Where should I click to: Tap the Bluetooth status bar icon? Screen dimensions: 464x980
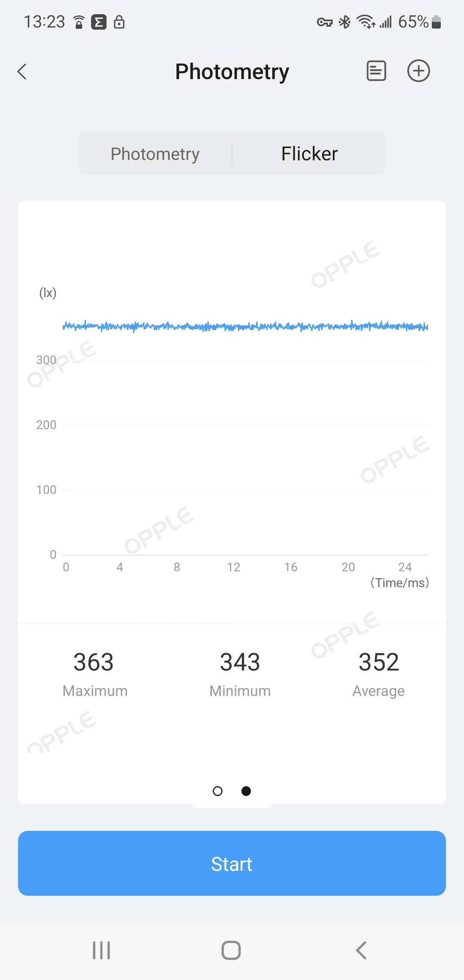click(x=345, y=22)
